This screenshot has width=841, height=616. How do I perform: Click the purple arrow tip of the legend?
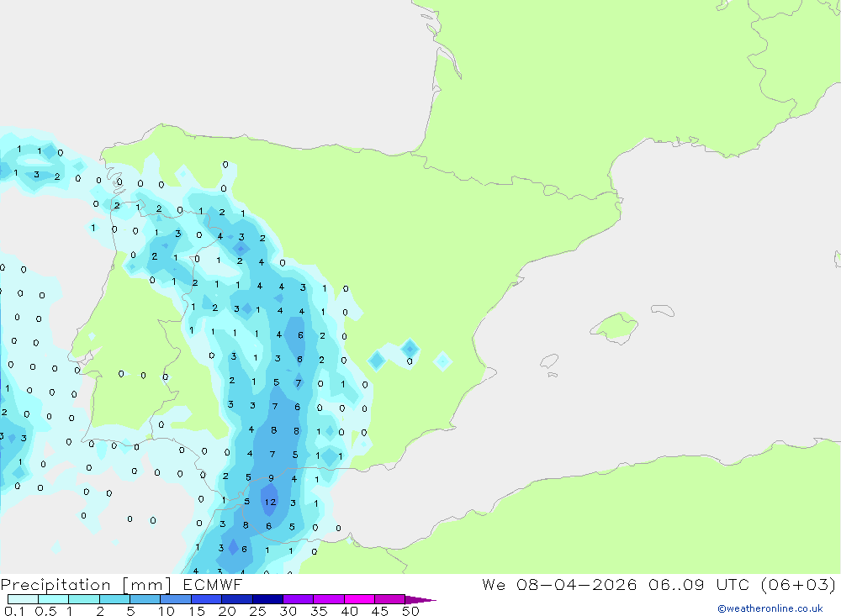(x=420, y=600)
